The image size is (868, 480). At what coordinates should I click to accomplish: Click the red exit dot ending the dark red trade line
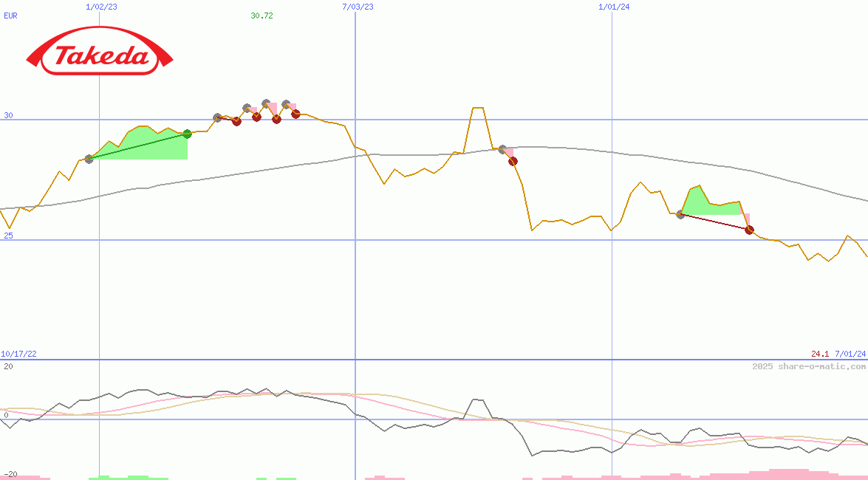coord(749,230)
